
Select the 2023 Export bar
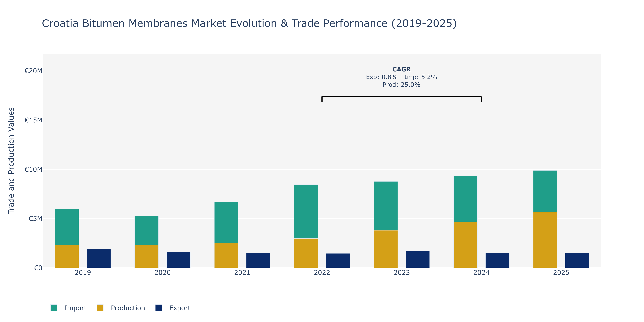coord(418,260)
